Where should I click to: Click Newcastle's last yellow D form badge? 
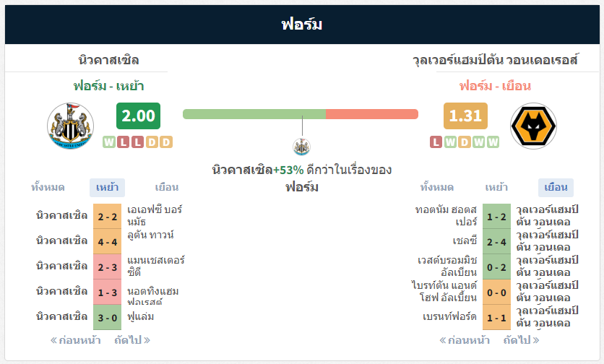click(x=166, y=142)
